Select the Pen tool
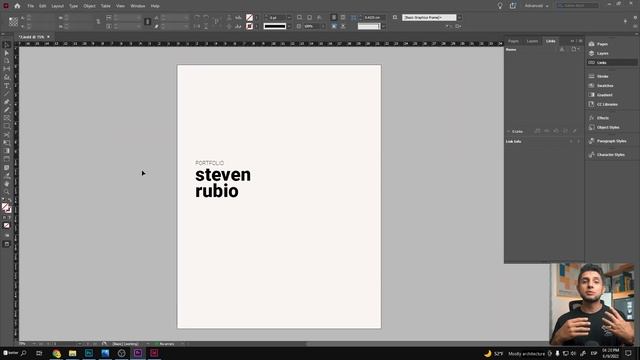Image resolution: width=640 pixels, height=360 pixels. [x=7, y=102]
